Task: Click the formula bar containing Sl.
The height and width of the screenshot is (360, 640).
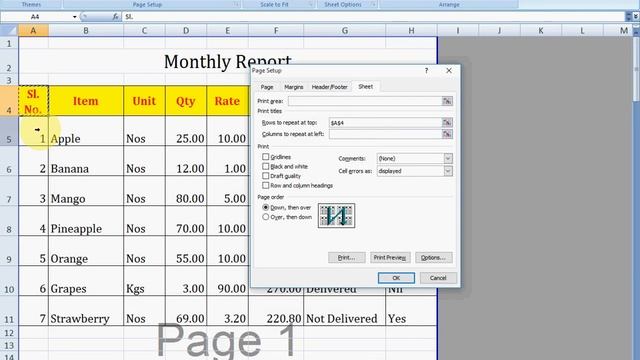Action: [x=373, y=17]
